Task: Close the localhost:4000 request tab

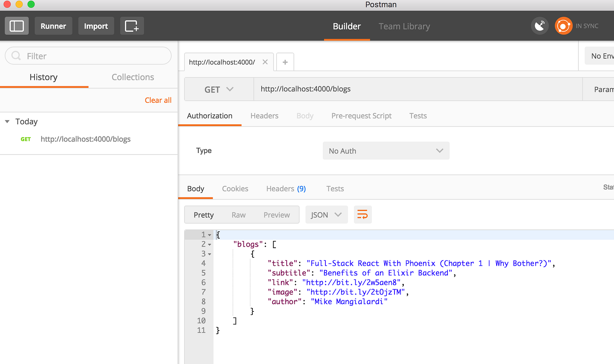Action: pyautogui.click(x=265, y=62)
